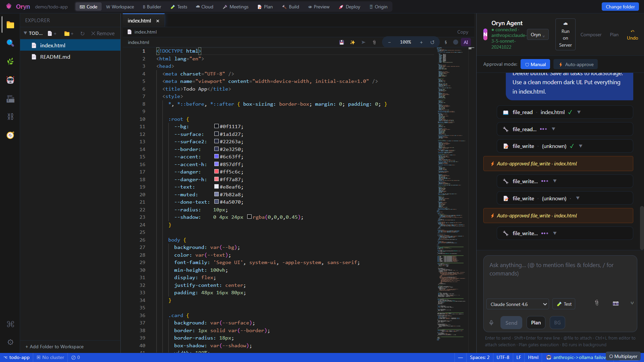Open the Search magnifier in sidebar
This screenshot has width=644, height=362.
point(10,43)
